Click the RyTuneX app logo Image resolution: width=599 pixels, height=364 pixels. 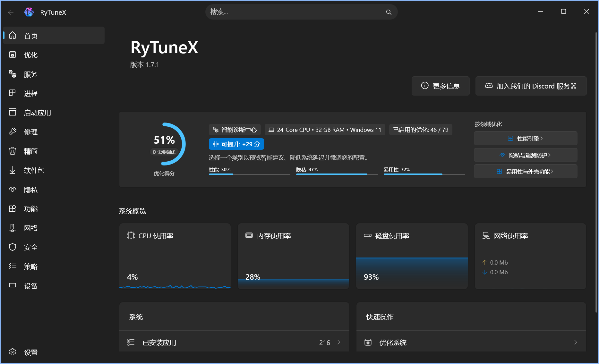pos(29,12)
